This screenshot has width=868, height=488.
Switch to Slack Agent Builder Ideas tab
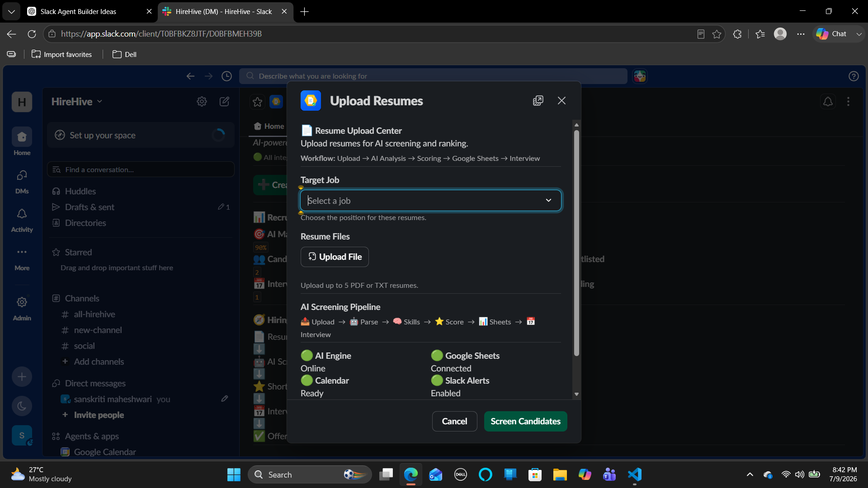click(x=79, y=11)
